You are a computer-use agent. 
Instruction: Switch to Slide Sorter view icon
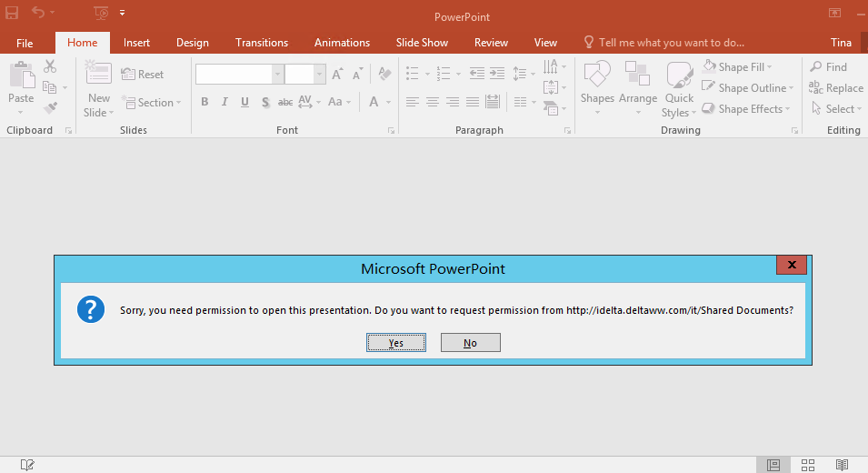pyautogui.click(x=808, y=465)
